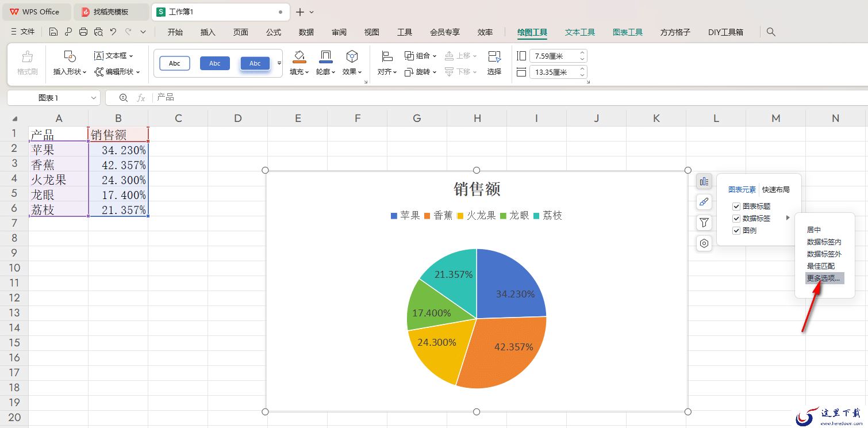
Task: Click the Print icon in quick access toolbar
Action: [83, 32]
